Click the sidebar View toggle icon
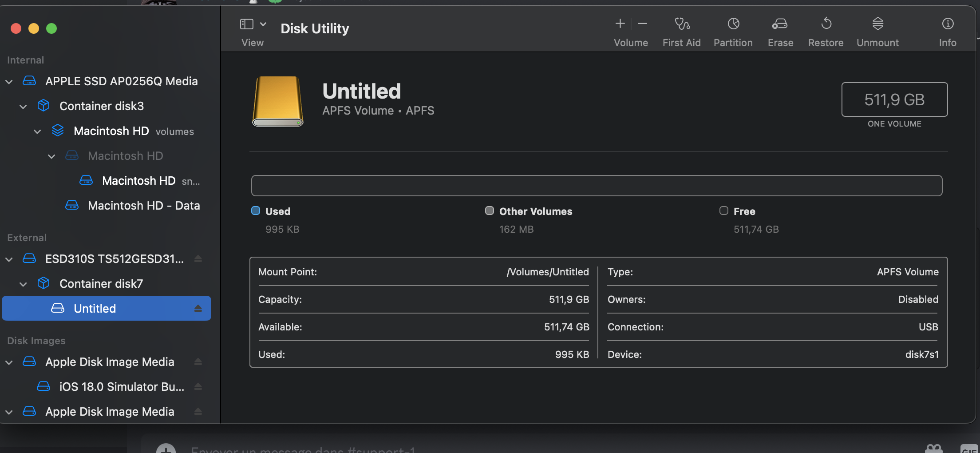 pos(246,24)
